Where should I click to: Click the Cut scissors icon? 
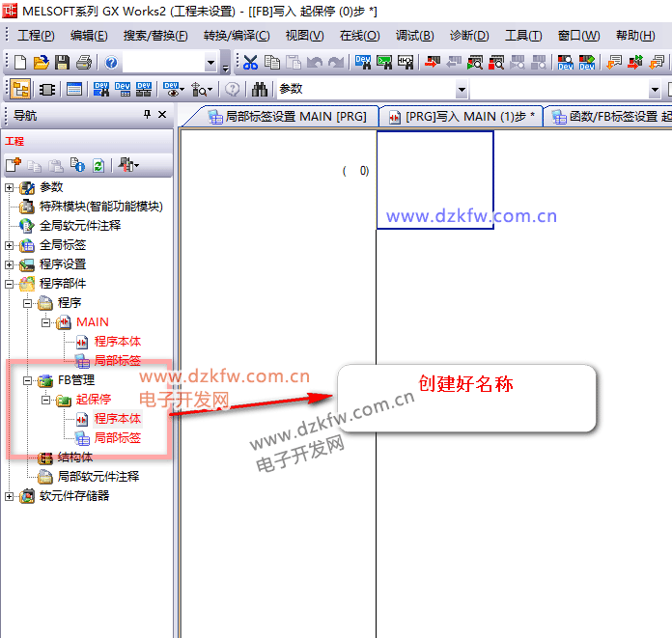click(251, 63)
